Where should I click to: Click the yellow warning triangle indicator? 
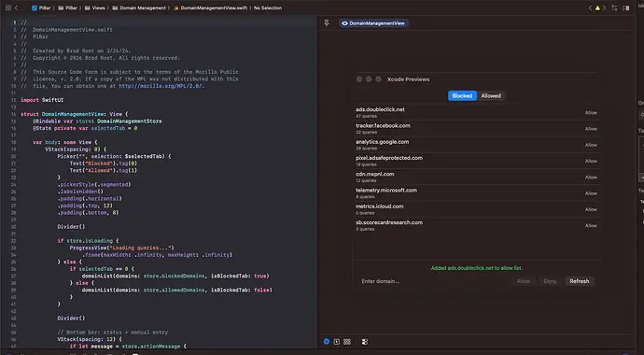pos(597,7)
